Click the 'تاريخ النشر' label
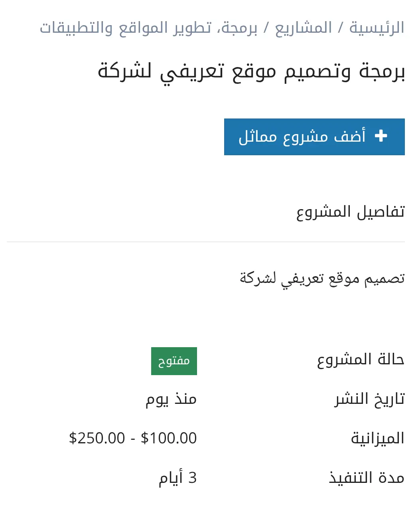The image size is (420, 508). (x=369, y=399)
